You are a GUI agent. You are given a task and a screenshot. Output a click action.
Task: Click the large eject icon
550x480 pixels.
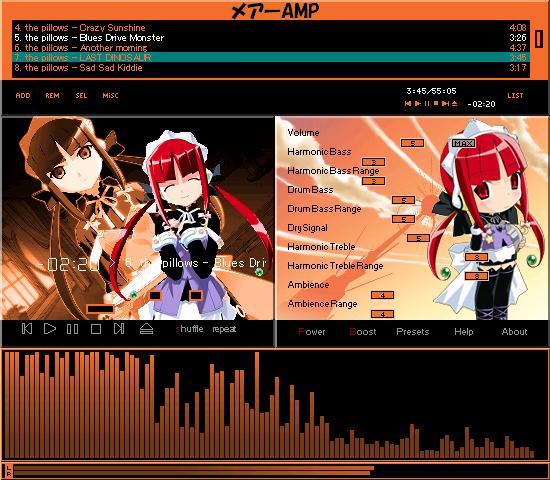tap(146, 329)
